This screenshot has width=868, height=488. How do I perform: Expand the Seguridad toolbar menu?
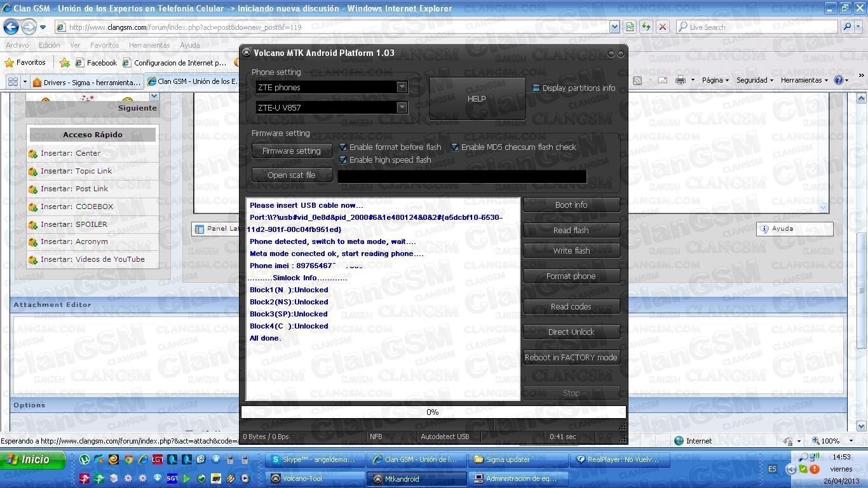tap(754, 80)
